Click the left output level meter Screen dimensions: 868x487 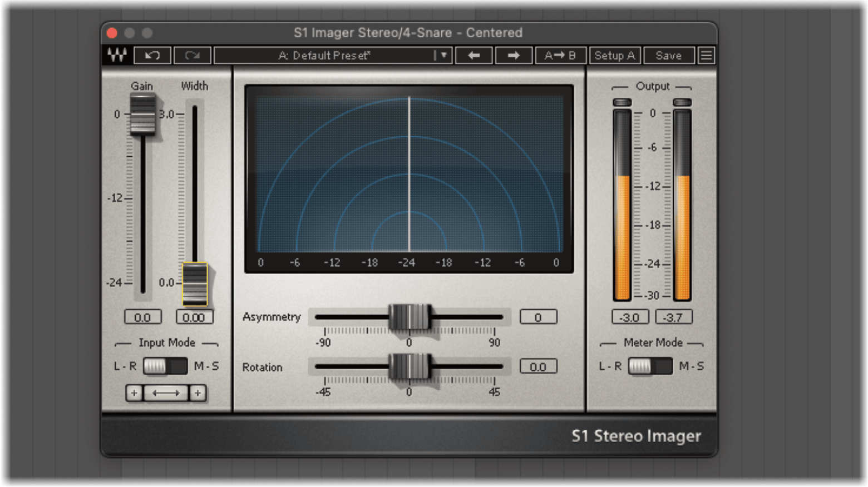coord(622,205)
